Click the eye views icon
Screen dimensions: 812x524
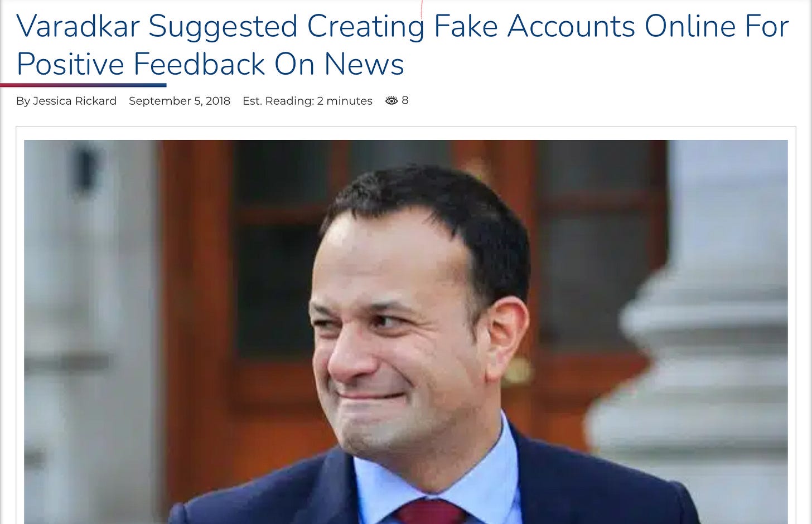coord(391,101)
